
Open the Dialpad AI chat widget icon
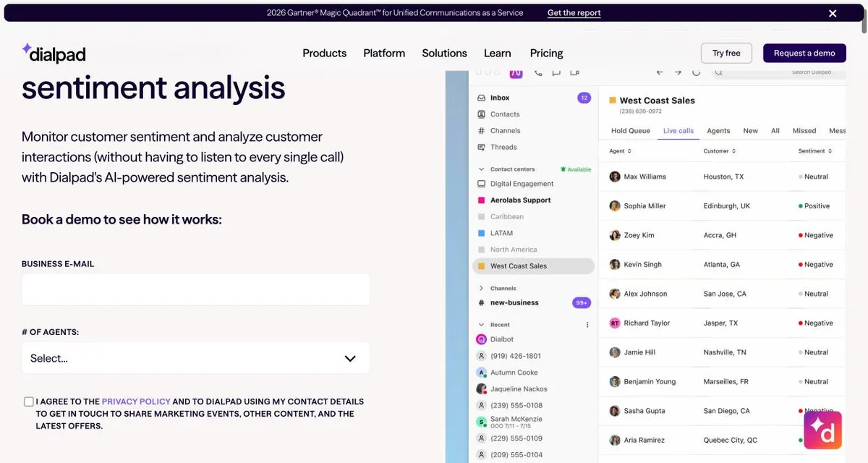pyautogui.click(x=822, y=430)
